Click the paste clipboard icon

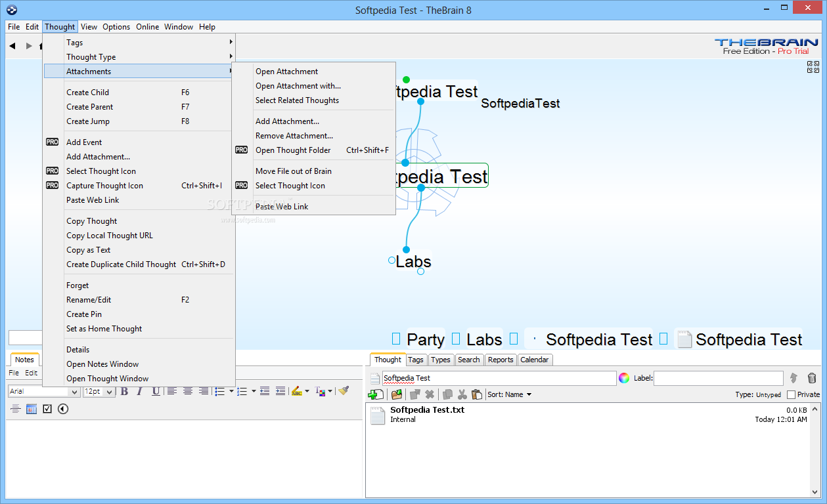click(477, 394)
